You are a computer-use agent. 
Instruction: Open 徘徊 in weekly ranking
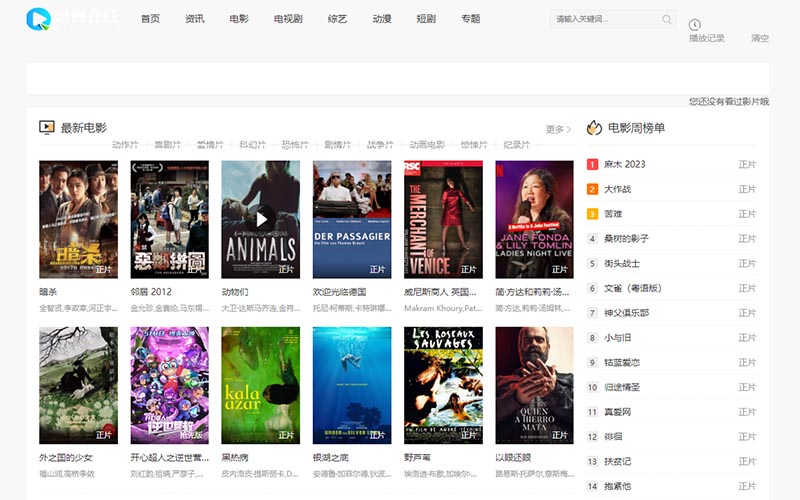pyautogui.click(x=613, y=437)
